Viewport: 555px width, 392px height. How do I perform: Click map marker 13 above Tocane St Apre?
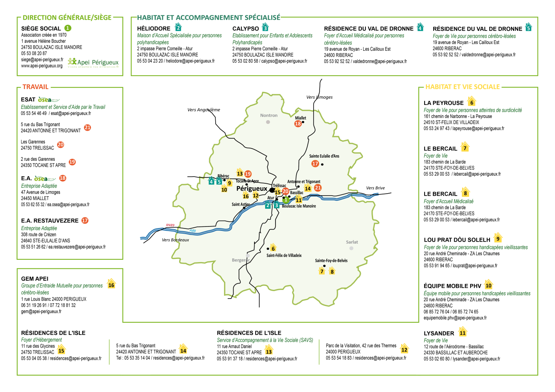click(x=240, y=173)
